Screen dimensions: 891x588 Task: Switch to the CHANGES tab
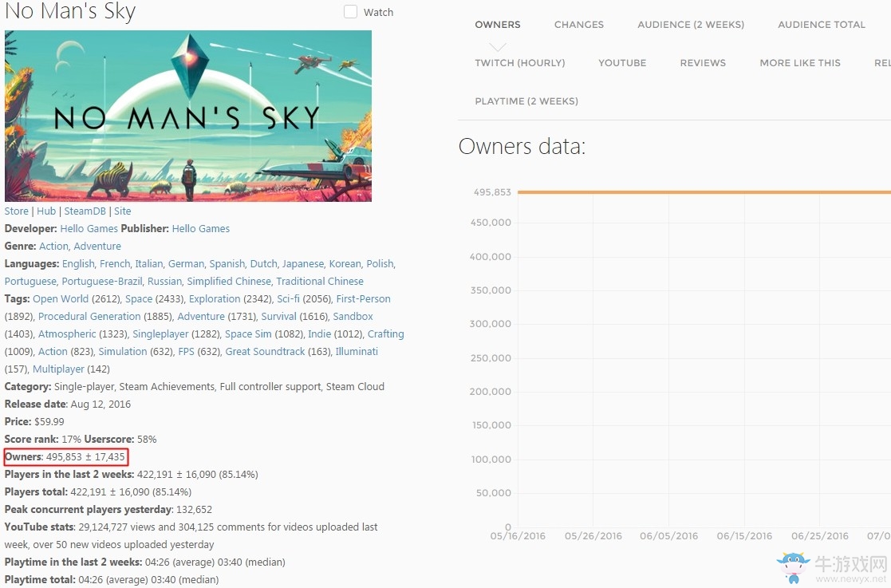click(x=579, y=25)
